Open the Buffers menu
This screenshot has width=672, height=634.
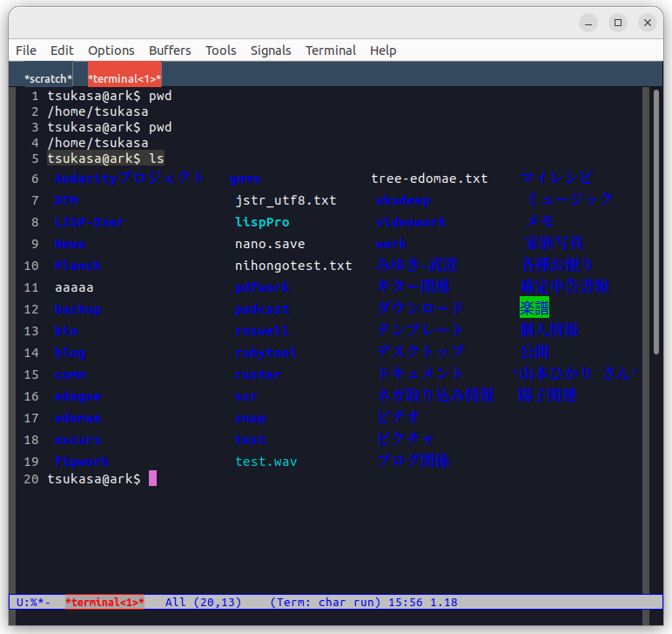tap(170, 51)
